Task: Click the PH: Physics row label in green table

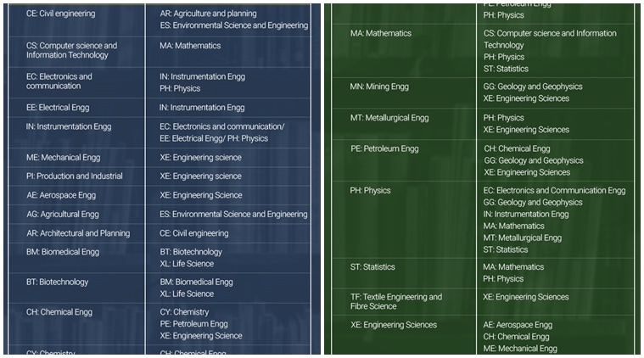Action: click(371, 191)
